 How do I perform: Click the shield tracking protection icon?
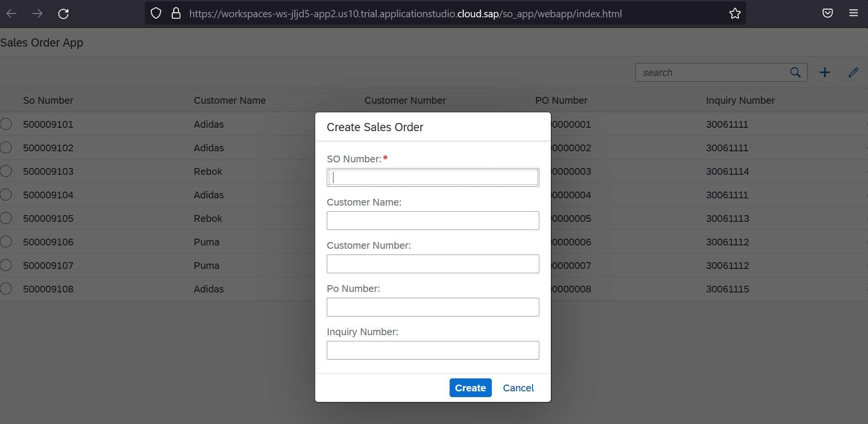[156, 13]
